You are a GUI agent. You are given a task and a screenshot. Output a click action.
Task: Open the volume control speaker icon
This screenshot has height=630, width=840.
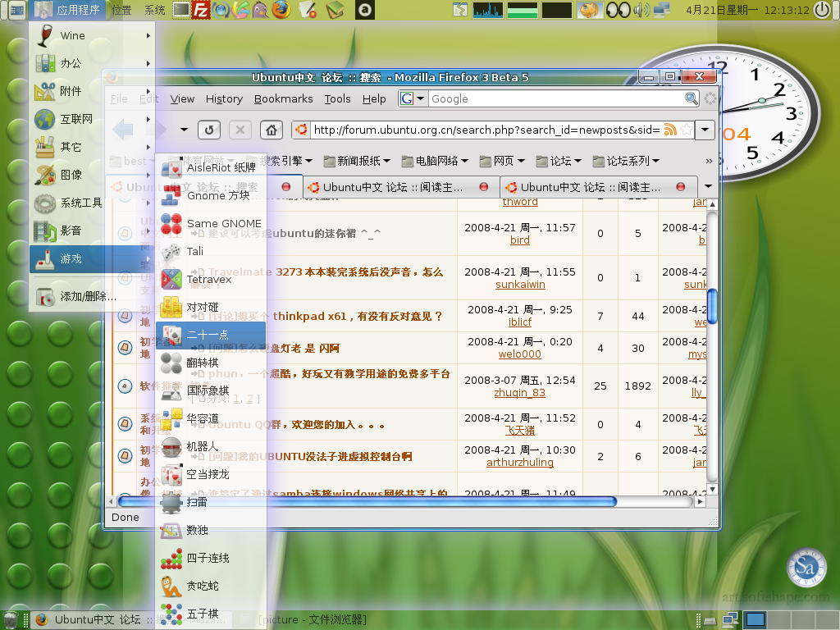pyautogui.click(x=641, y=10)
